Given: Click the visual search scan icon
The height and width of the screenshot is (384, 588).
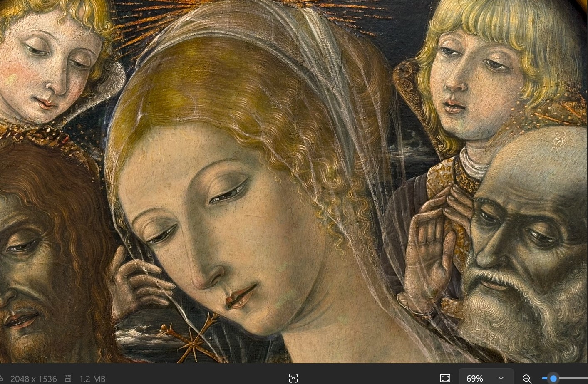Looking at the screenshot, I should pos(293,378).
